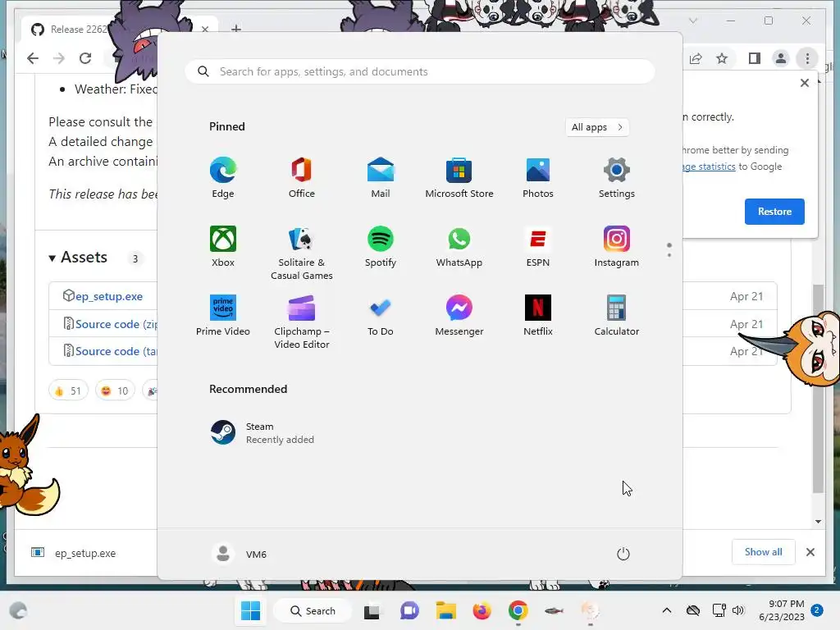Open the Messenger app

click(x=459, y=316)
